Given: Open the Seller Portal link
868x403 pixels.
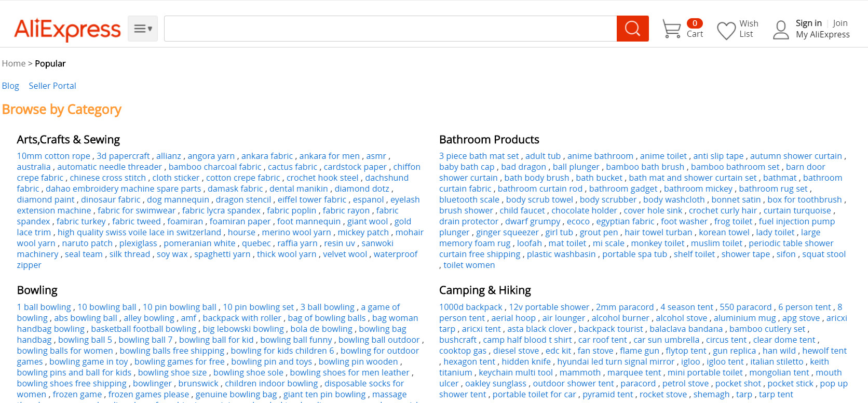Looking at the screenshot, I should 52,86.
